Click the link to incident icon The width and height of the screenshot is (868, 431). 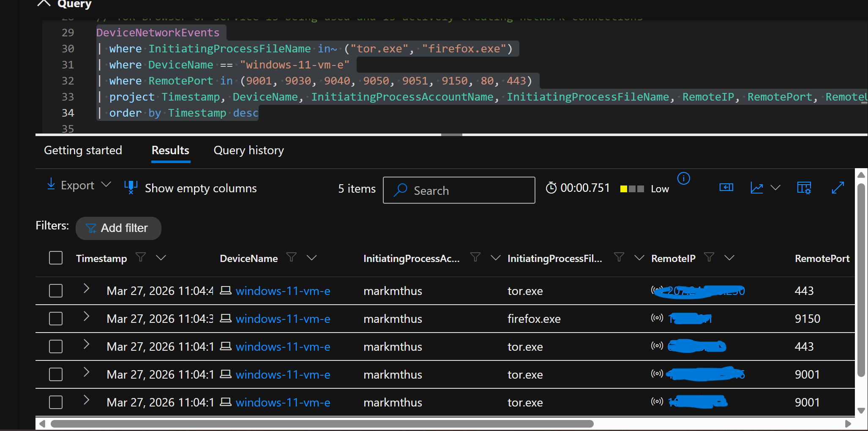pyautogui.click(x=726, y=188)
